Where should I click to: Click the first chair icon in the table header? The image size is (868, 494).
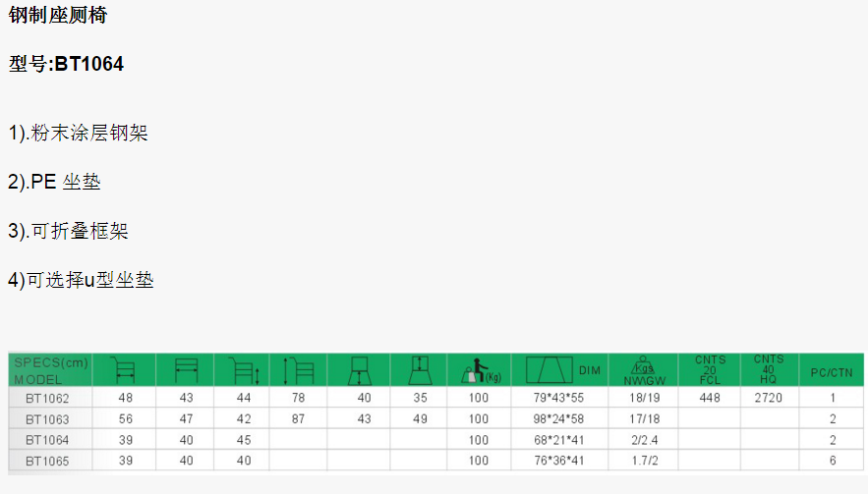point(125,371)
